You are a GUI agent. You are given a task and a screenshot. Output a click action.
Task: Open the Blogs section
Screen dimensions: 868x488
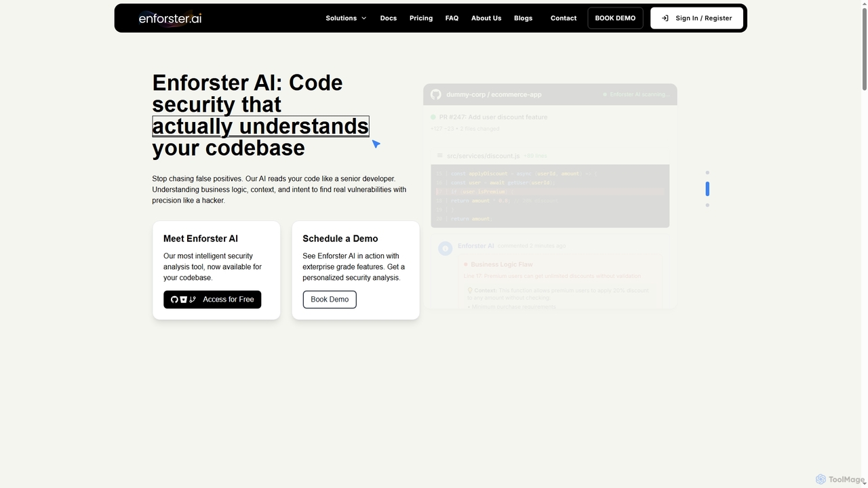(x=524, y=18)
